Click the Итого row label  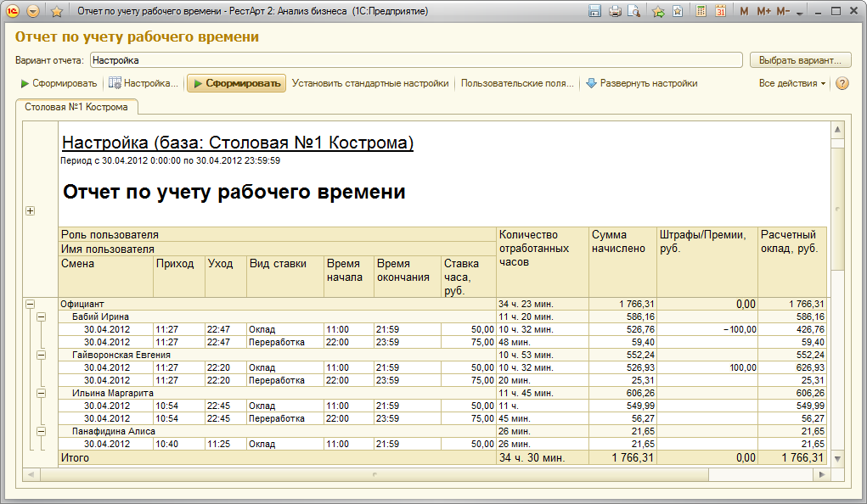point(76,457)
